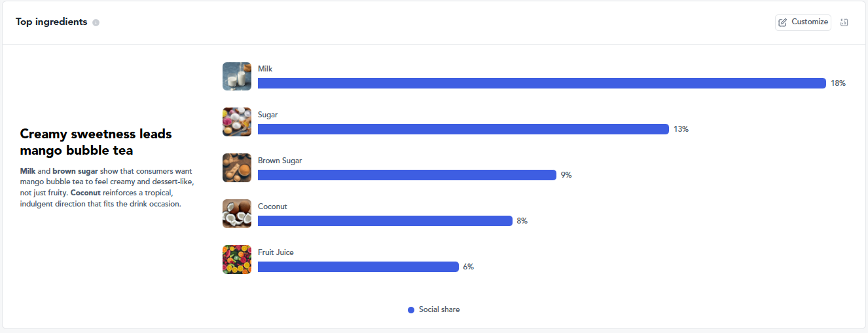Click the Creamy sweetness headline text
Viewport: 868px width, 333px height.
(x=96, y=142)
